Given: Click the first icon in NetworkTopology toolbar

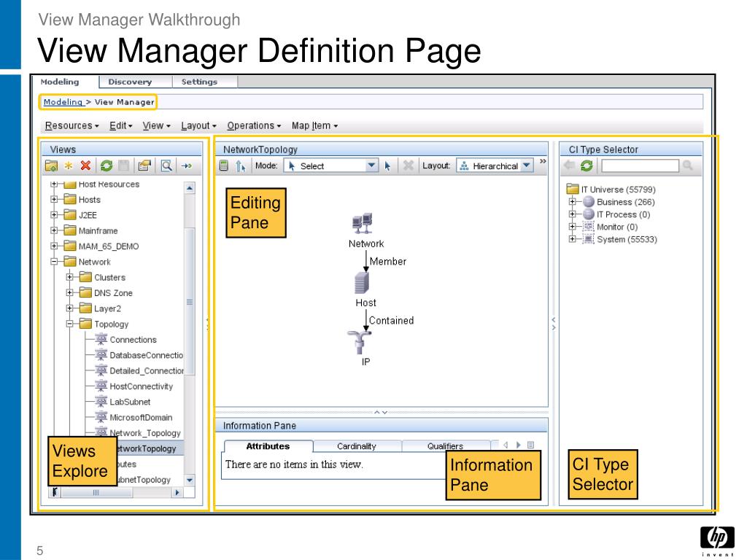Looking at the screenshot, I should 224,166.
